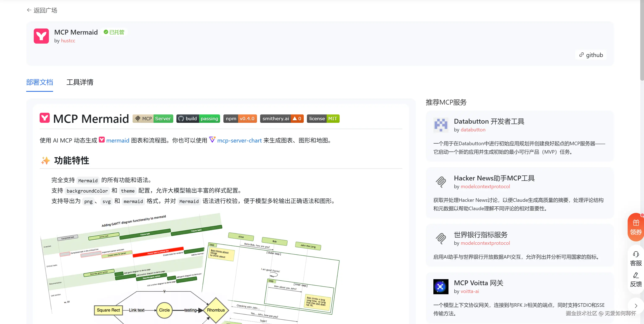This screenshot has width=644, height=324.
Task: Open Databutton 开发者工具 service card
Action: tap(489, 121)
